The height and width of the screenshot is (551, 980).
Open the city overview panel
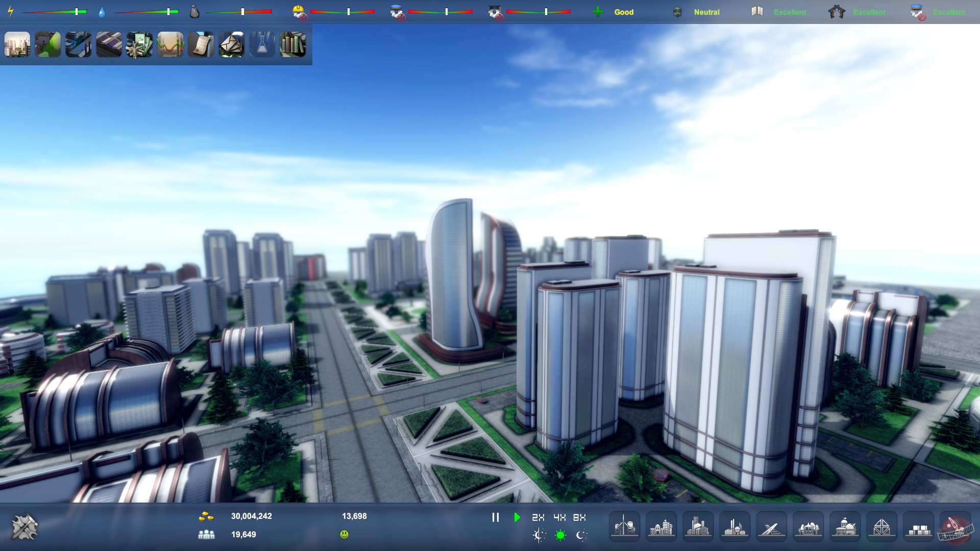[17, 45]
